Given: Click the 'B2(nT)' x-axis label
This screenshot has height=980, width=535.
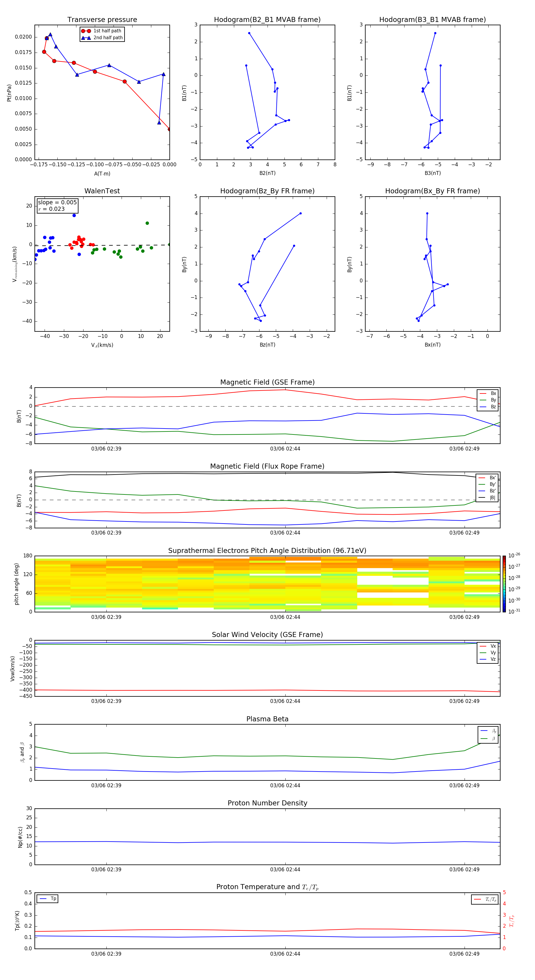Looking at the screenshot, I should (267, 173).
